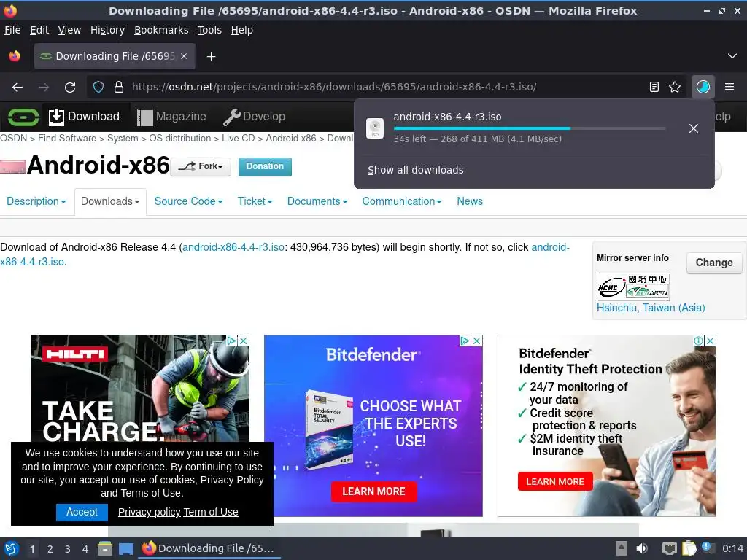Toggle the downloads progress toolbar button
747x560 pixels.
point(703,87)
